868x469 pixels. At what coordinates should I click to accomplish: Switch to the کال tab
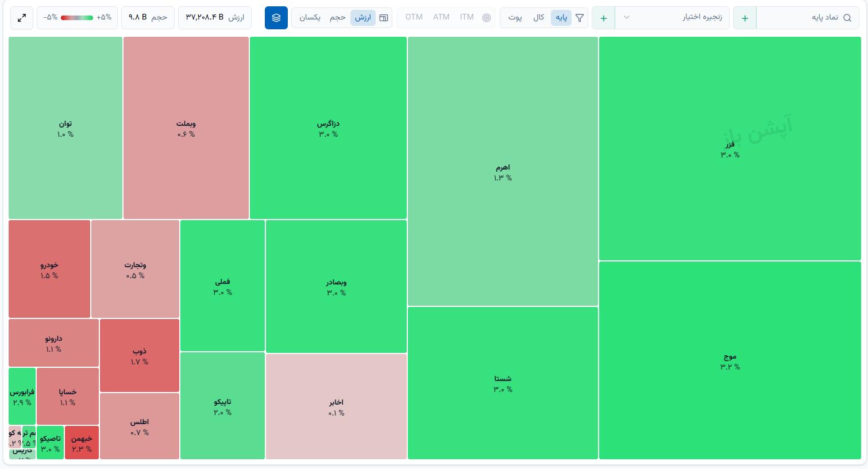(538, 18)
